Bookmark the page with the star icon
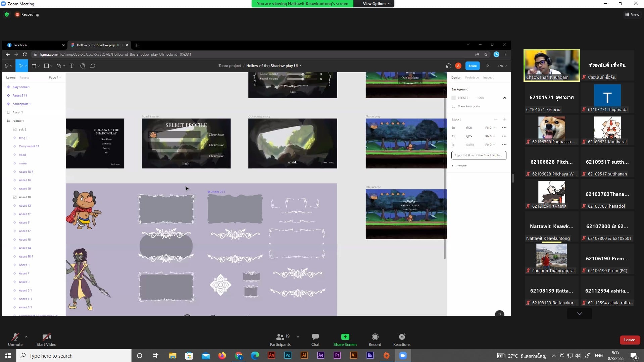 (486, 54)
